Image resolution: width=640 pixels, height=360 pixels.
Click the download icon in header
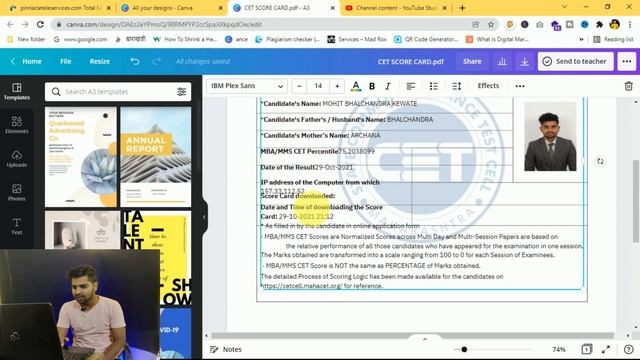[x=524, y=62]
